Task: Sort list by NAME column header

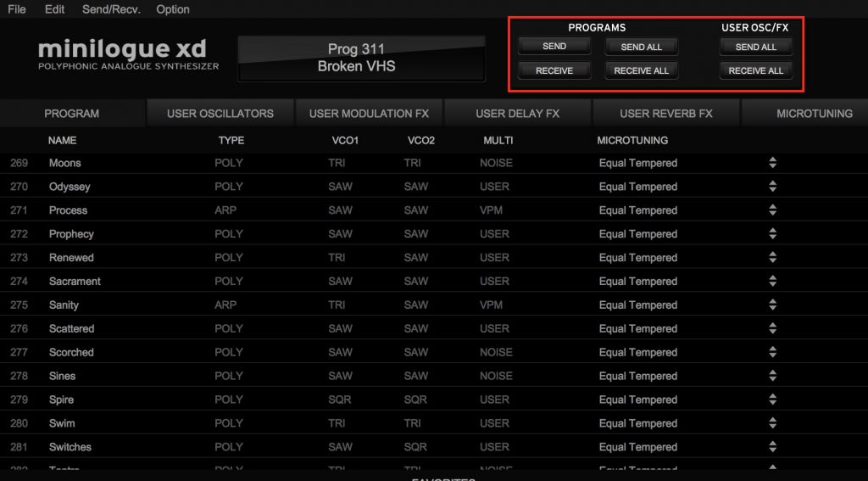Action: pyautogui.click(x=62, y=140)
